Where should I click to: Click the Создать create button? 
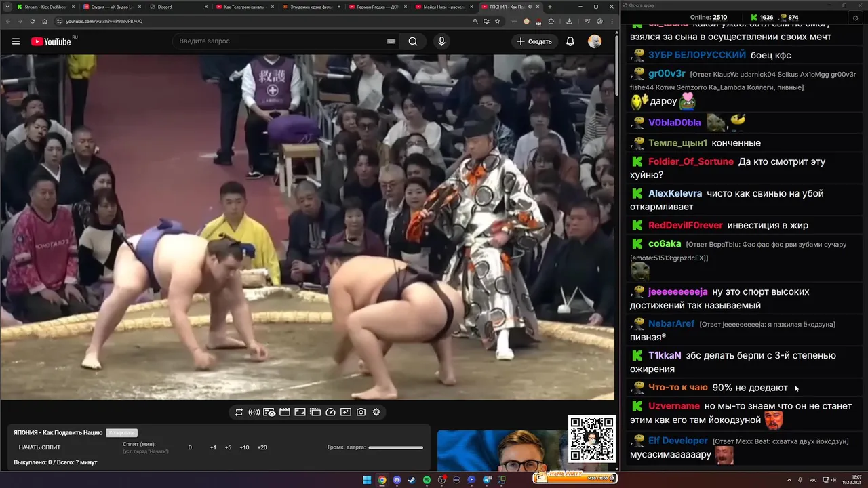pos(534,41)
